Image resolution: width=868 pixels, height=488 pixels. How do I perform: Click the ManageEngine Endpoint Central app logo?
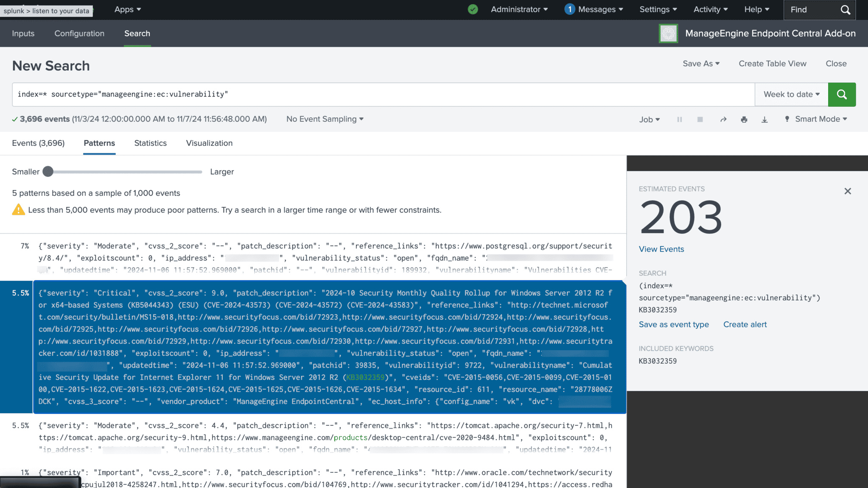(x=668, y=33)
